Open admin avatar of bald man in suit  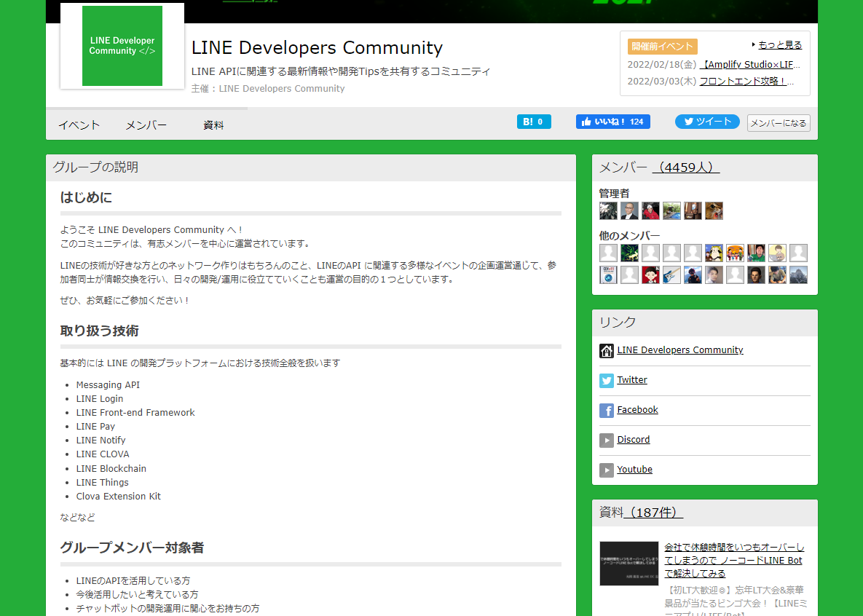tap(630, 211)
